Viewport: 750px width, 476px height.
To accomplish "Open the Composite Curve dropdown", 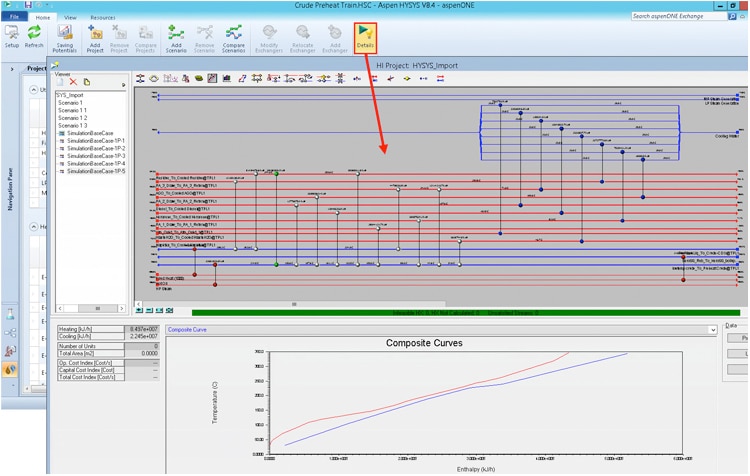I will [713, 330].
